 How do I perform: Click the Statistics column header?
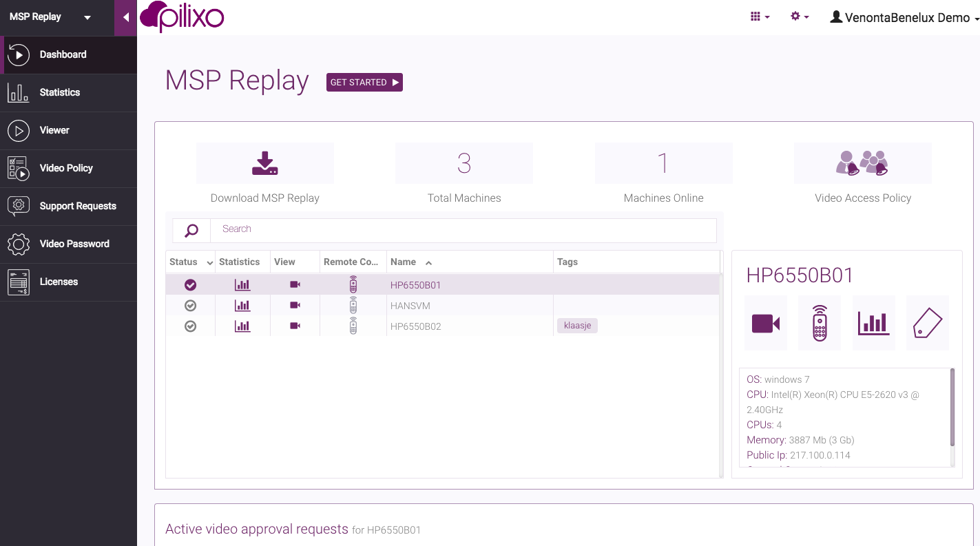(239, 262)
